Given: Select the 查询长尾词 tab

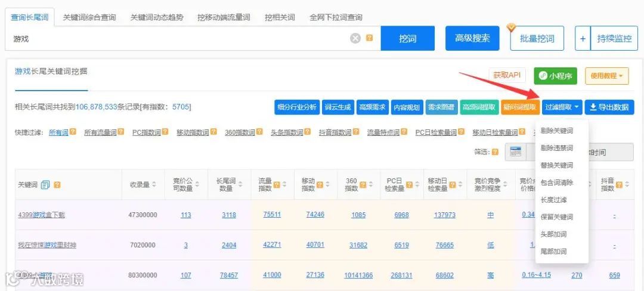Looking at the screenshot, I should [x=30, y=17].
